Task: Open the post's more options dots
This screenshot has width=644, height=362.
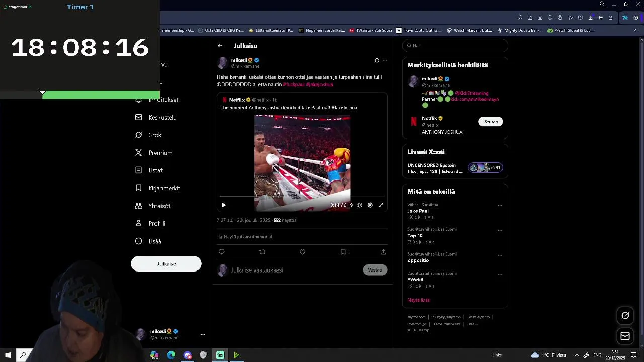Action: click(385, 60)
